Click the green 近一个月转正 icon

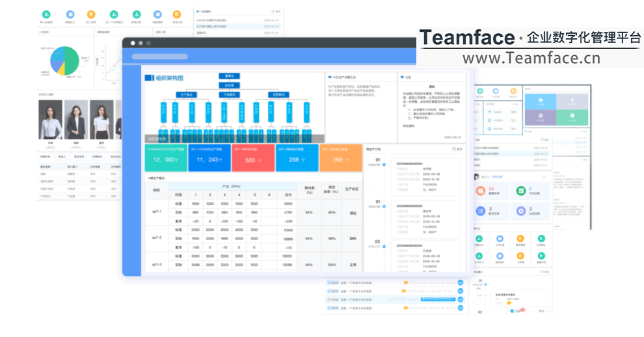click(x=114, y=14)
